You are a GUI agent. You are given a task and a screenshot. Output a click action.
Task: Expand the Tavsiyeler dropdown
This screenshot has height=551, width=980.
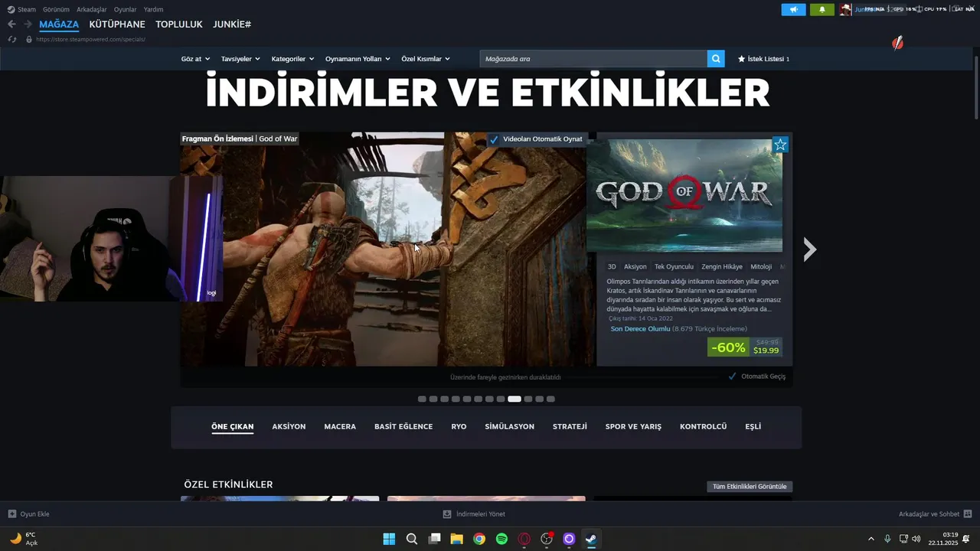[240, 59]
